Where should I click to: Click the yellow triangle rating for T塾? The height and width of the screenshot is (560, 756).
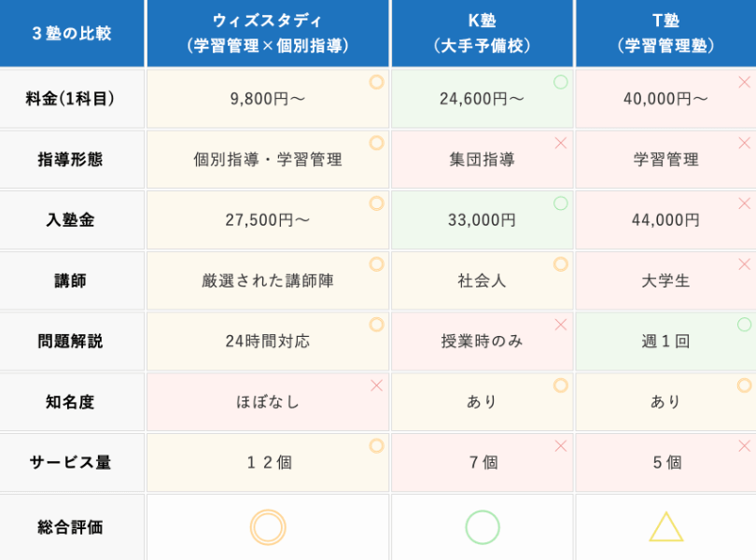[x=665, y=526]
